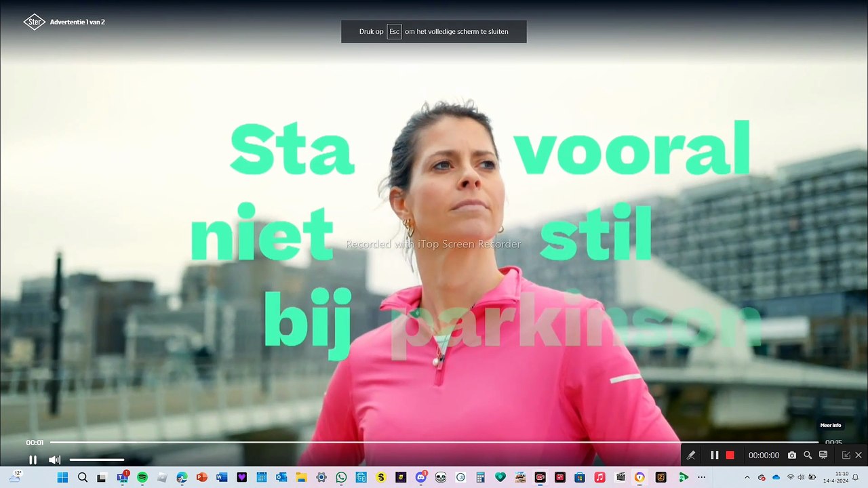Open Spotify from the taskbar
Screen dimensions: 868x488
(142, 477)
